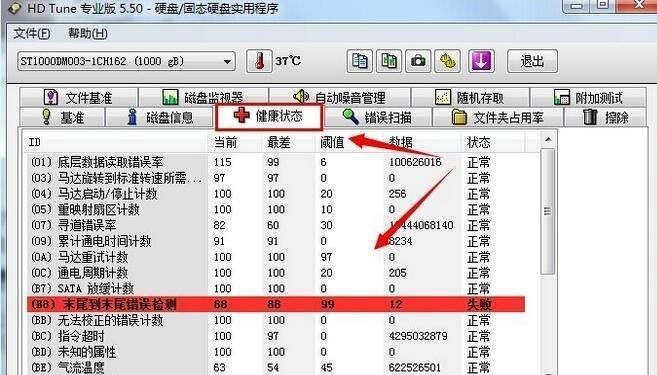
Task: Switch to the 文件夹占用率 tab
Action: tap(498, 117)
